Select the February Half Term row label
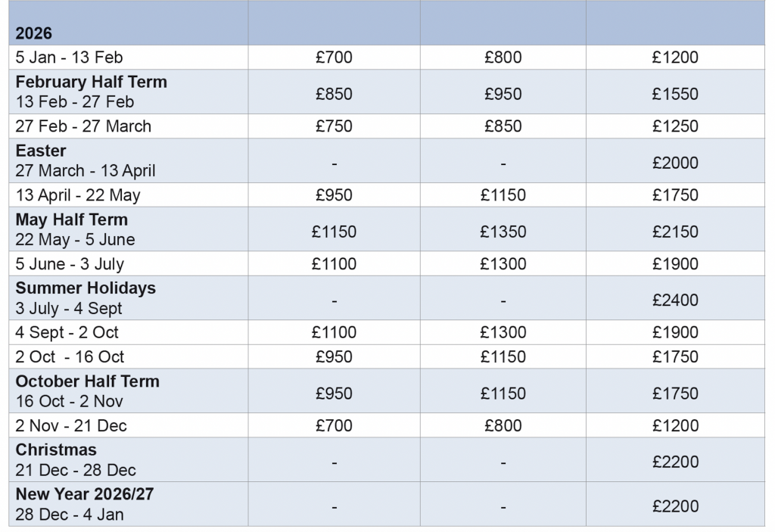This screenshot has height=532, width=775. tap(92, 82)
